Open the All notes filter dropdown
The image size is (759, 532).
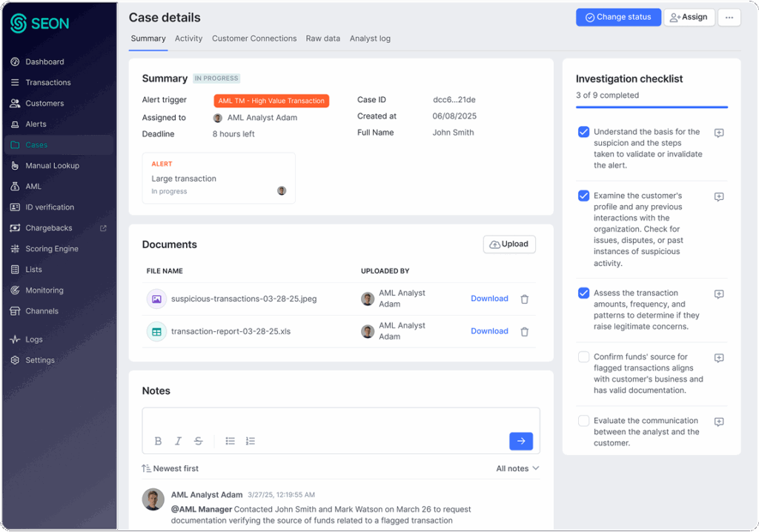[517, 468]
